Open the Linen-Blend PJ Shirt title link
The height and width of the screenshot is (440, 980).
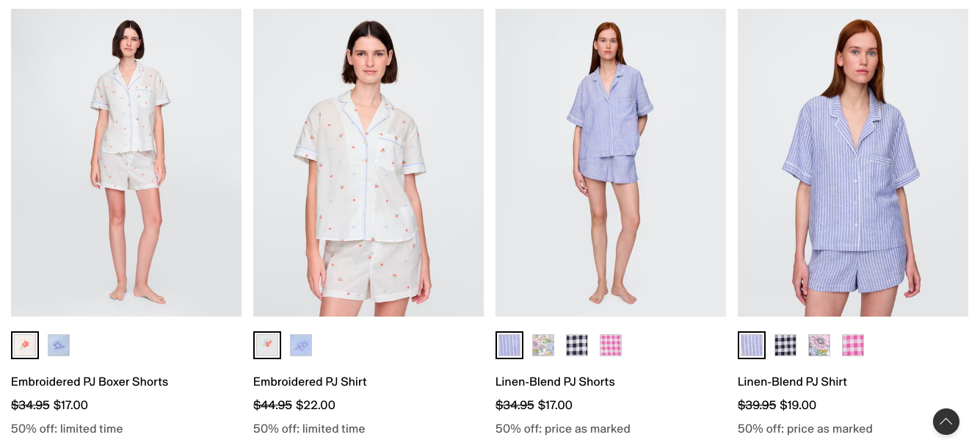792,382
